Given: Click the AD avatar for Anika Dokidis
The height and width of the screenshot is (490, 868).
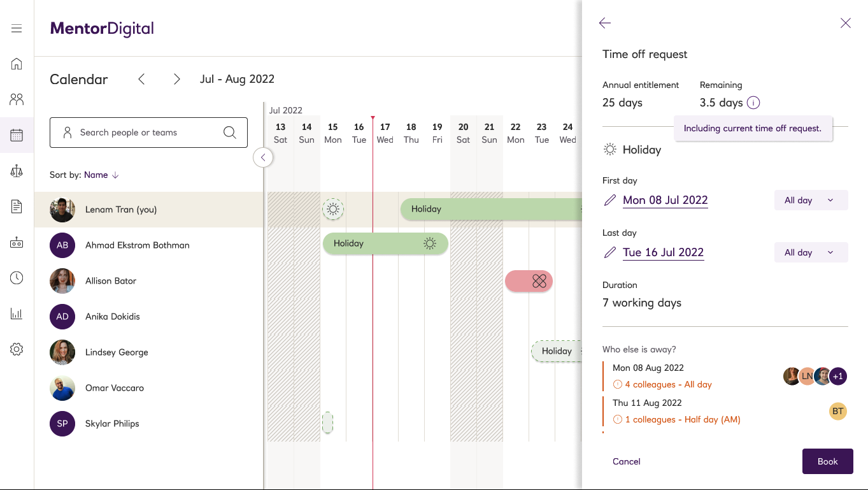Looking at the screenshot, I should click(x=62, y=317).
